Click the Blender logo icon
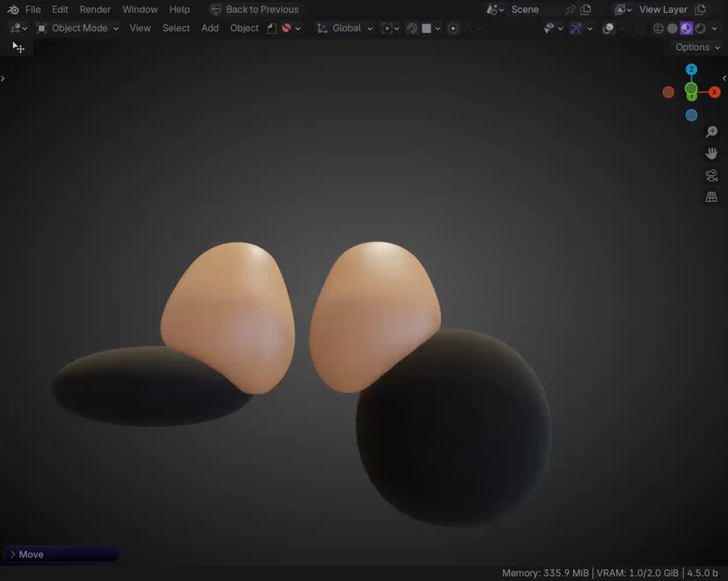Viewport: 728px width, 581px height. 13,10
